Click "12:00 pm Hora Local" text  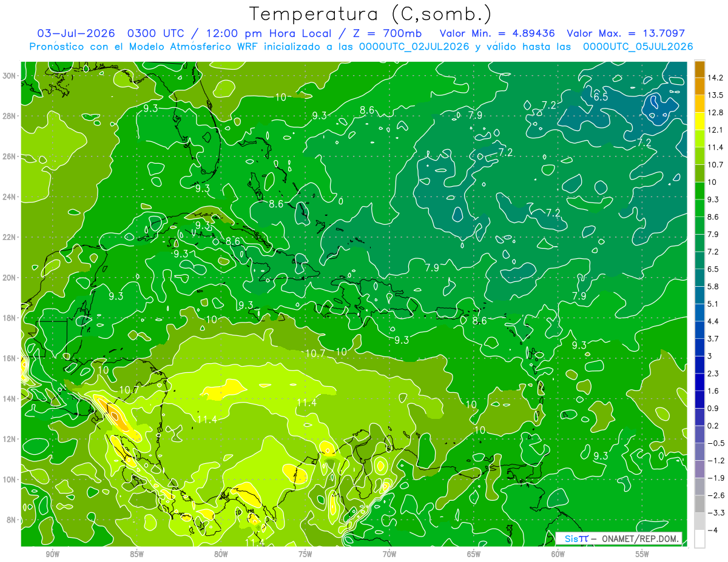(268, 33)
